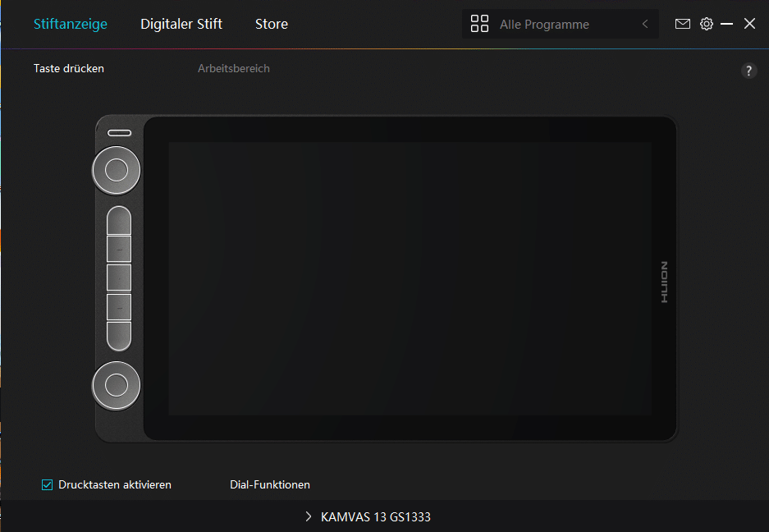Open Dial-Funktionen settings
The image size is (769, 532).
pos(270,485)
